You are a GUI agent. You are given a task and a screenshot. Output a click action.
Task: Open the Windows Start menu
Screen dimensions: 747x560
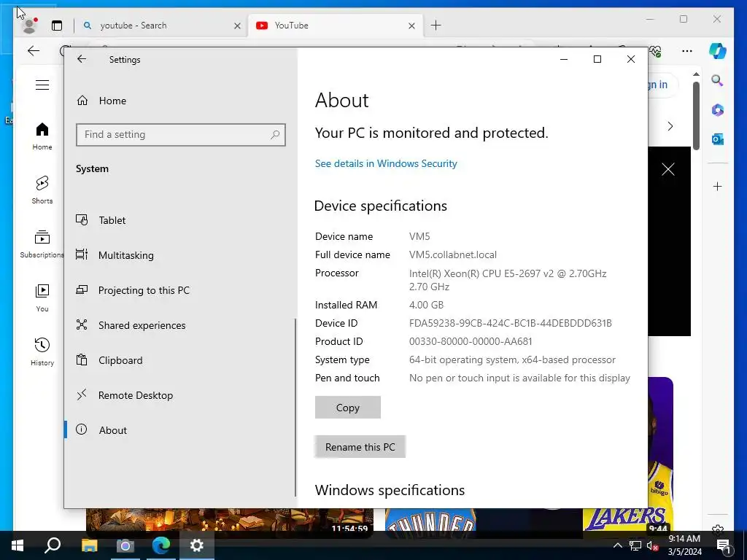coord(18,545)
